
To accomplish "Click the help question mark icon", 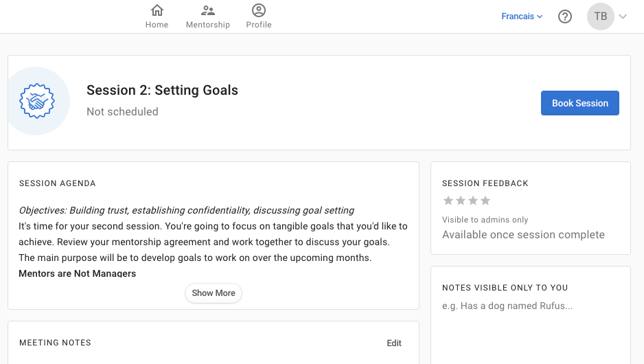I will point(565,16).
